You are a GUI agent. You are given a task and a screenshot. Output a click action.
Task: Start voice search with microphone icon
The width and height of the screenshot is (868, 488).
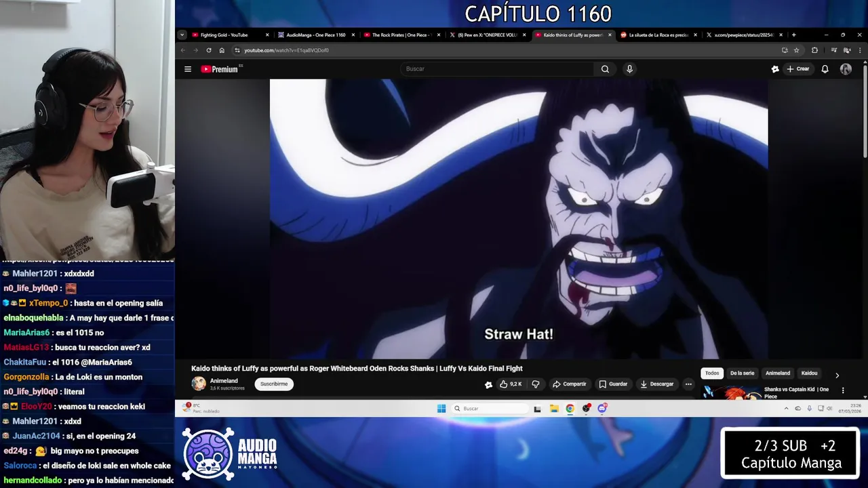click(629, 69)
